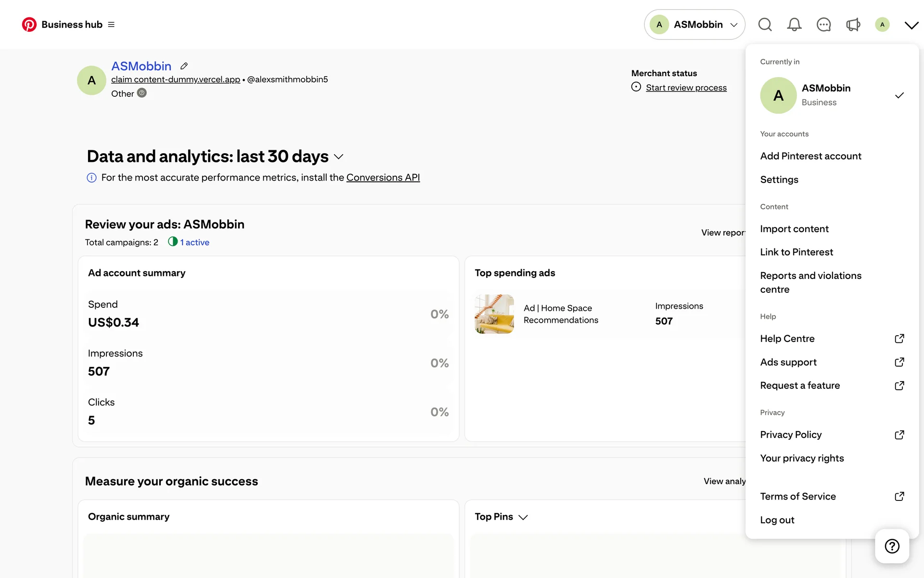924x578 pixels.
Task: Select Import content menu entry
Action: [794, 229]
